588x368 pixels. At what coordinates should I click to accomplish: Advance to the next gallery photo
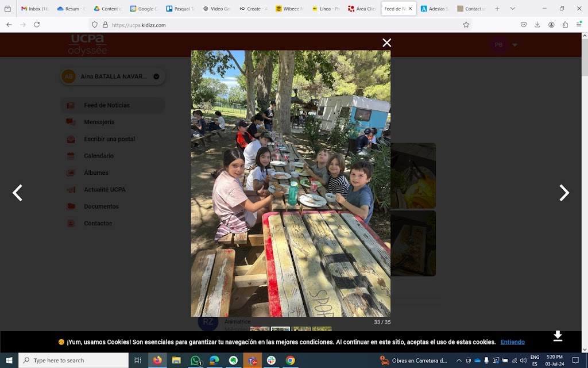point(564,193)
